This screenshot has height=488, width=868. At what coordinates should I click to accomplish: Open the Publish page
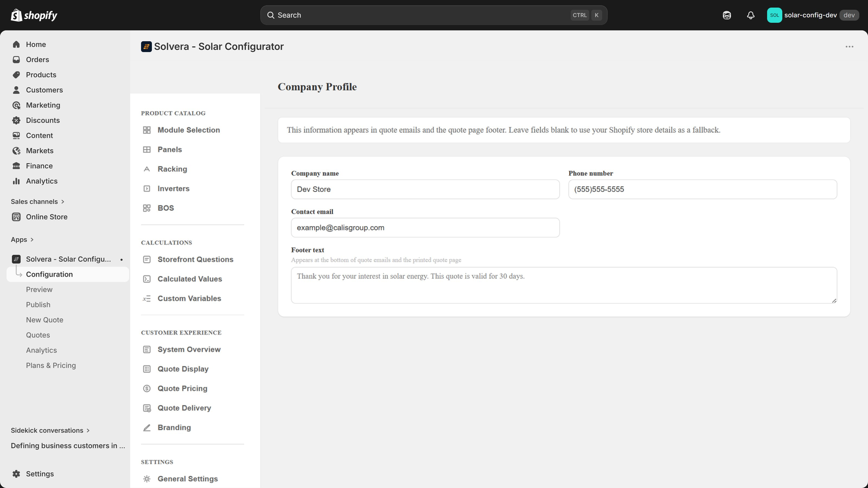[38, 305]
